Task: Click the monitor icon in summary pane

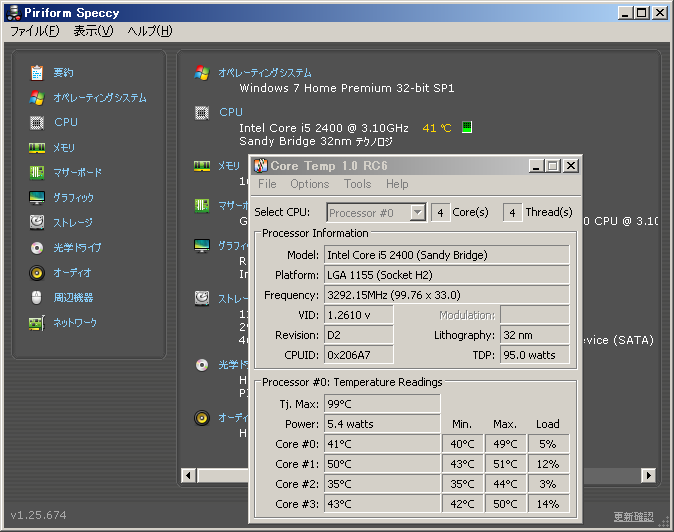Action: (x=202, y=245)
